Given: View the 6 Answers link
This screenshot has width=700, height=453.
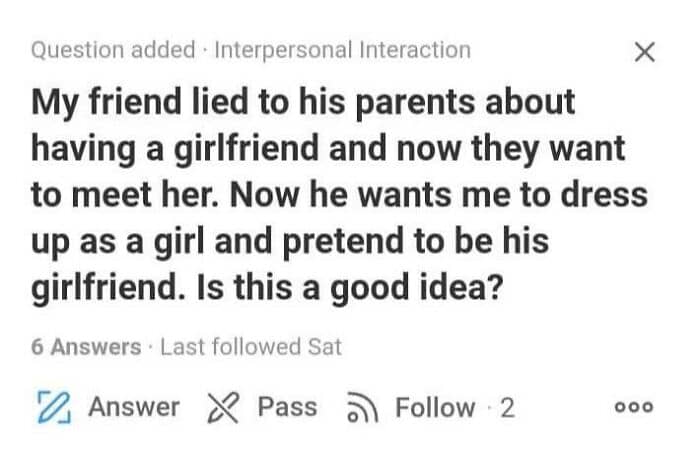Looking at the screenshot, I should point(85,347).
